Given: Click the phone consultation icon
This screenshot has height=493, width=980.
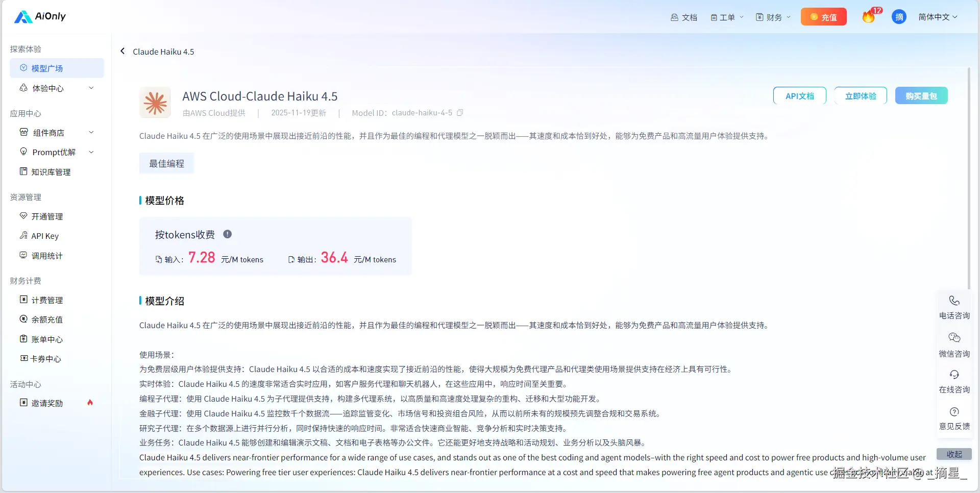Looking at the screenshot, I should tap(954, 301).
